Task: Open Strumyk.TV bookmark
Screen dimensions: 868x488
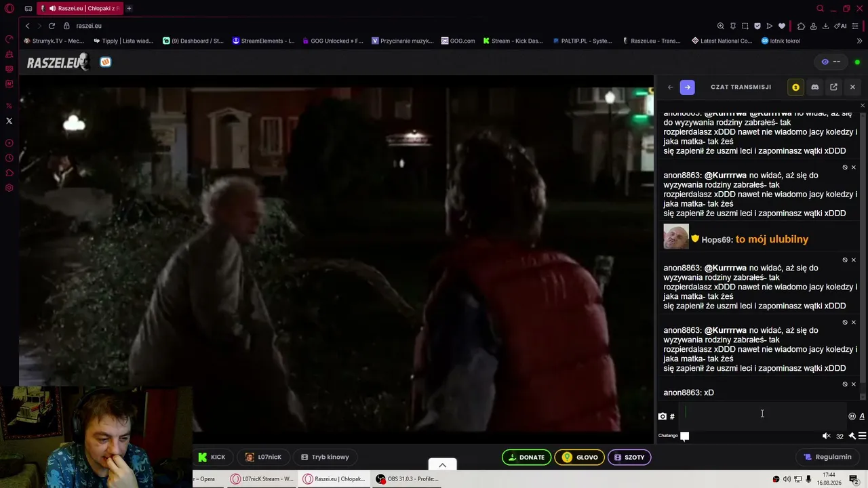Action: pyautogui.click(x=54, y=41)
